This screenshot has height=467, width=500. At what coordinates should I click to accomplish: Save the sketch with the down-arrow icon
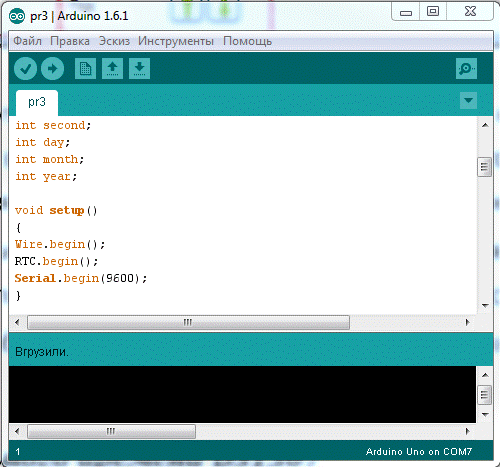coord(139,69)
